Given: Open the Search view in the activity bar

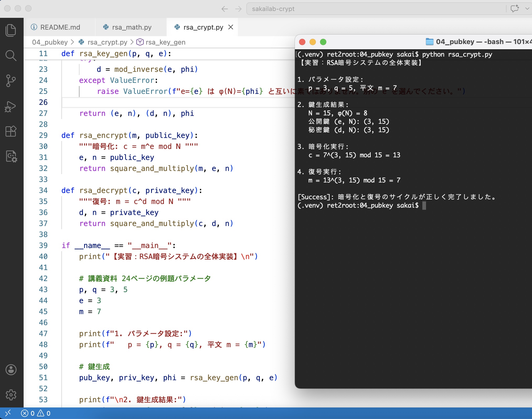Looking at the screenshot, I should [x=11, y=56].
